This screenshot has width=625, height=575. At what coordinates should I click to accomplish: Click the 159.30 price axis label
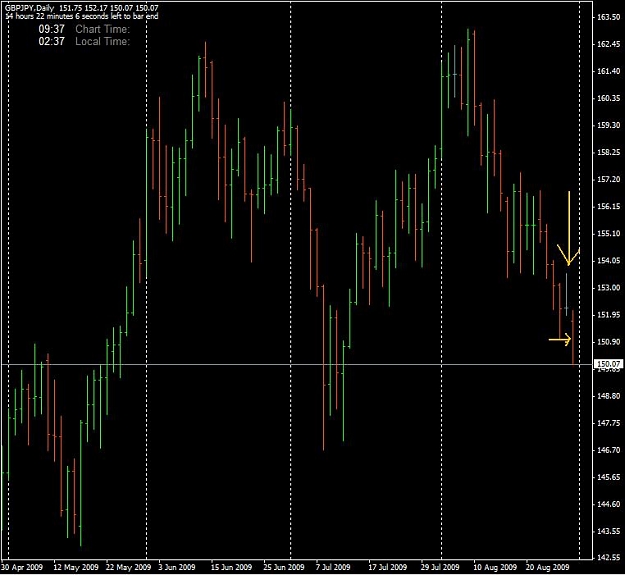click(609, 125)
